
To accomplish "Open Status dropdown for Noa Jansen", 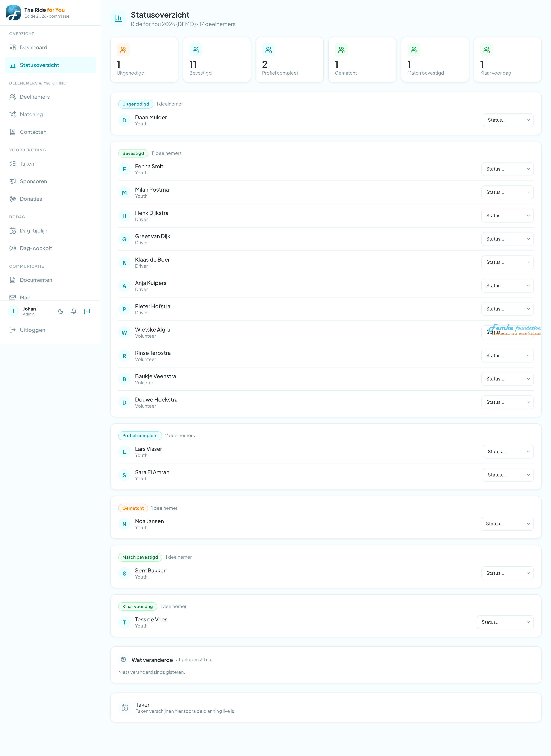I will [507, 524].
